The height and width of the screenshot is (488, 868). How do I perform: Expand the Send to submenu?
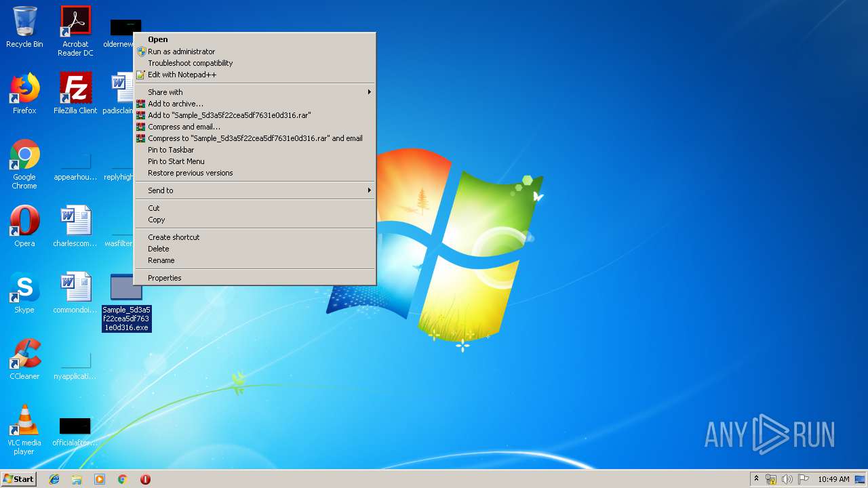point(255,190)
